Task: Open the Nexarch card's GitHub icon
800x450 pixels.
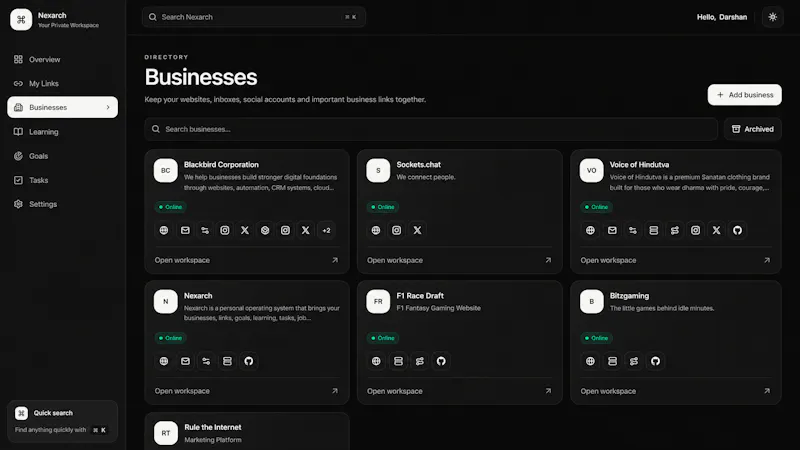Action: coord(248,361)
